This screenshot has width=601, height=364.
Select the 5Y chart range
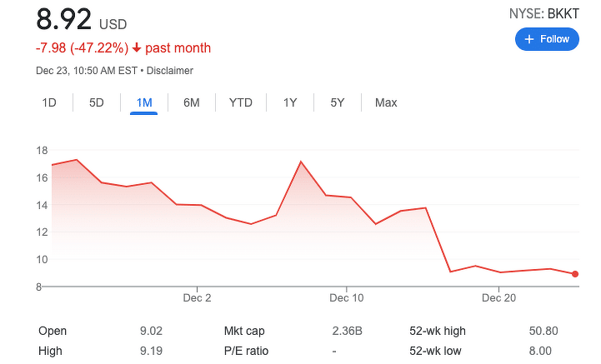point(338,102)
